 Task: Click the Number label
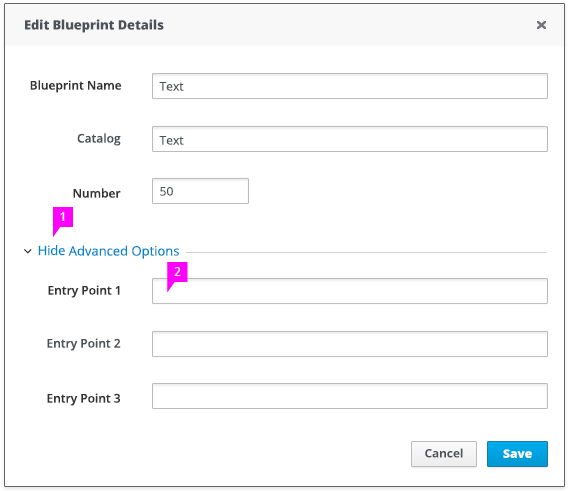(97, 193)
